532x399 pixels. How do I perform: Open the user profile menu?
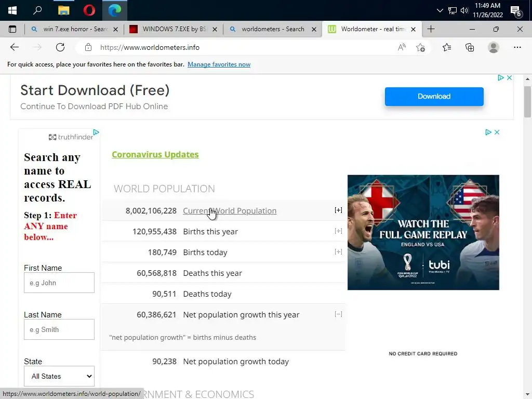click(x=494, y=47)
